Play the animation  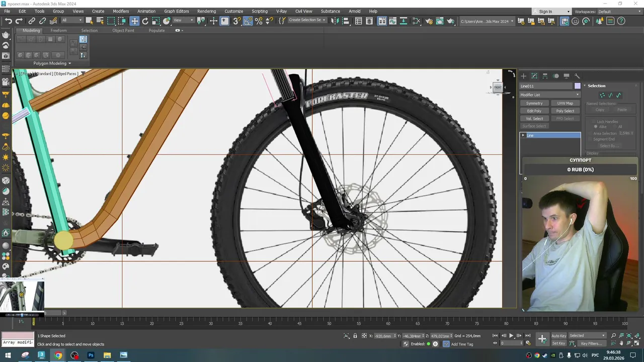(x=512, y=336)
